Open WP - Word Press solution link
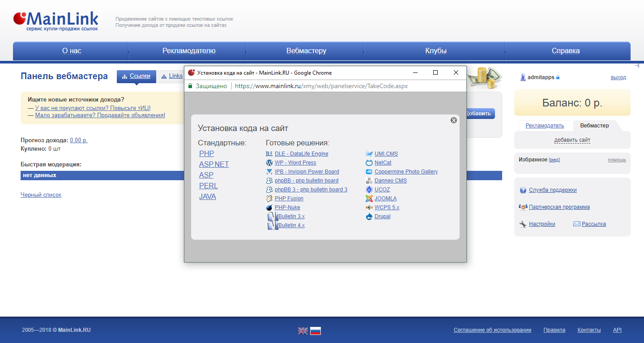 pos(295,163)
